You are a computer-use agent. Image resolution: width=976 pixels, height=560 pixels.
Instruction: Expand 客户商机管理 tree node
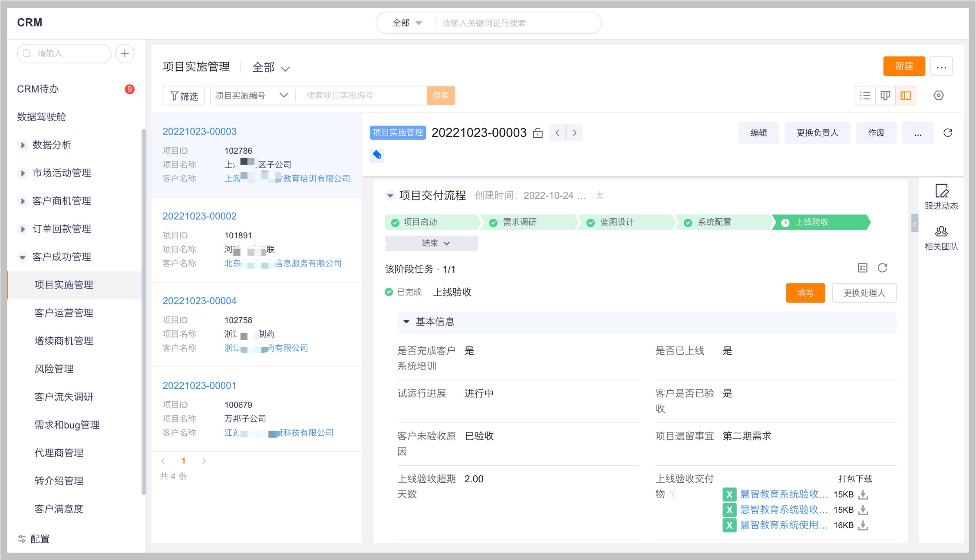click(x=23, y=201)
